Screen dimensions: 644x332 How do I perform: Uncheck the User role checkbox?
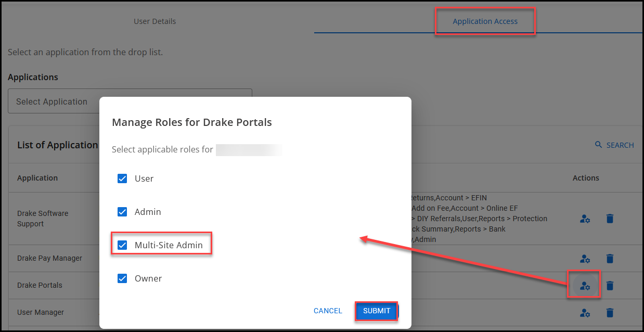click(x=122, y=178)
